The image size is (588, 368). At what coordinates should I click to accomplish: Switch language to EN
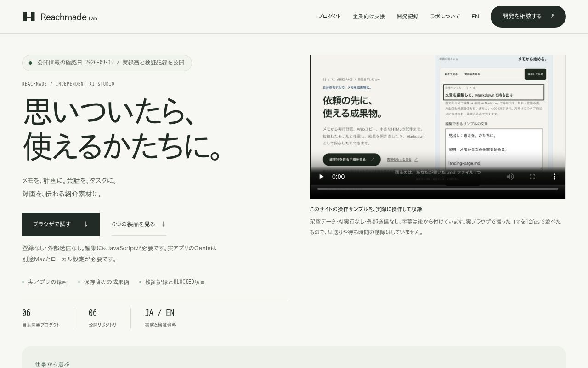point(475,17)
